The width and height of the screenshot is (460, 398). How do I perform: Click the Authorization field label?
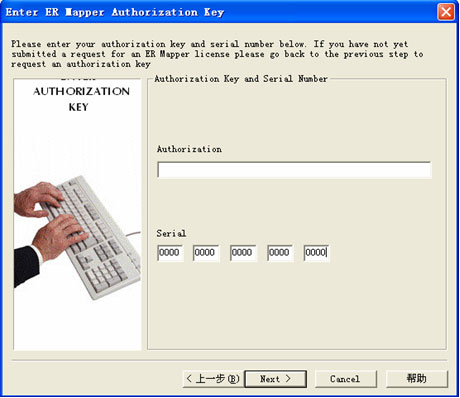pos(189,149)
